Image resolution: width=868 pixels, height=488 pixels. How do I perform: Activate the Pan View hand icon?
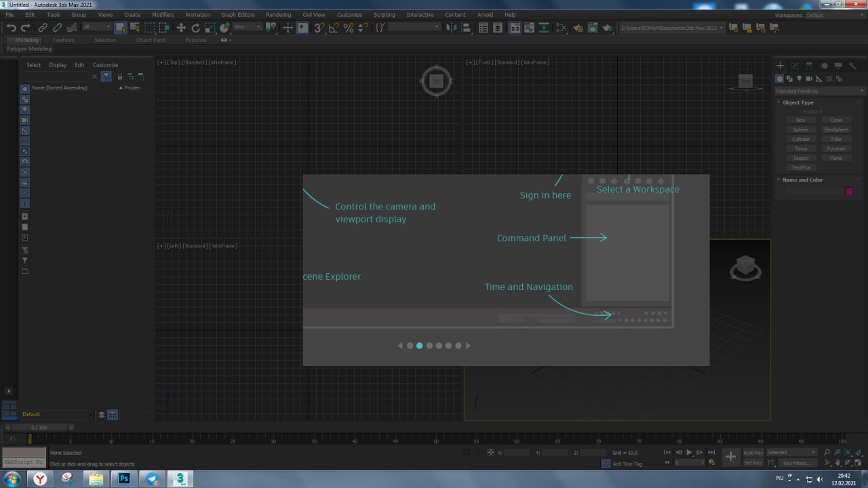coord(837,462)
